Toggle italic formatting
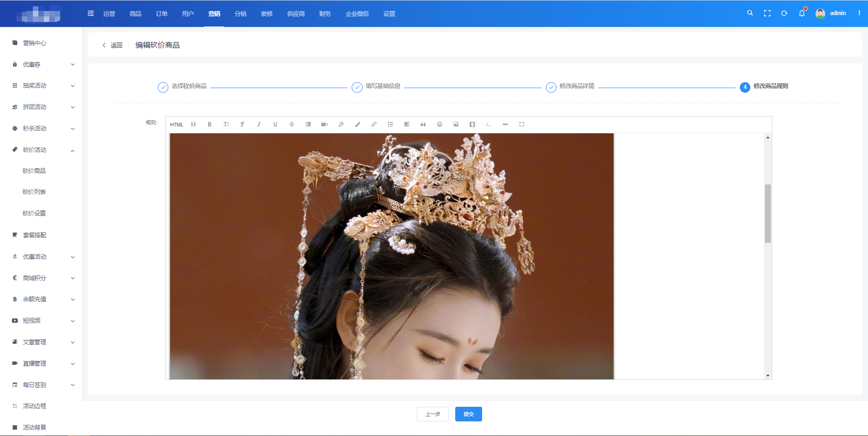Viewport: 868px width, 436px height. [x=259, y=124]
